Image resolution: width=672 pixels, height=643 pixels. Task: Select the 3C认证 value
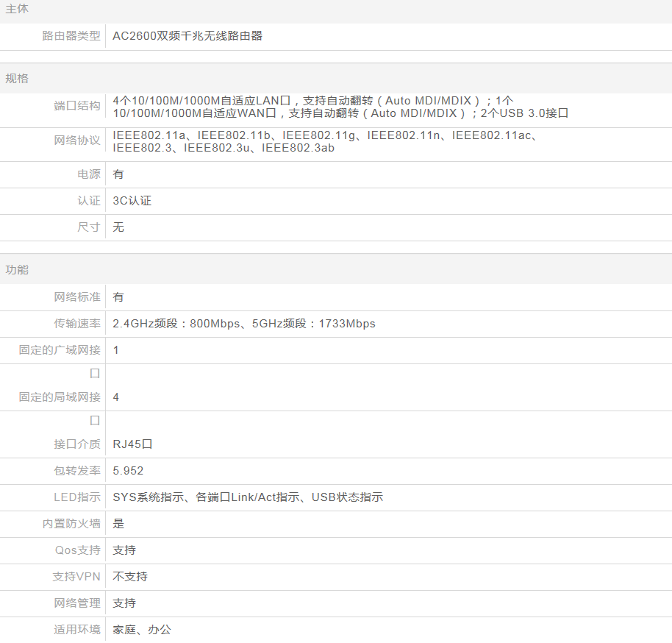(x=132, y=201)
